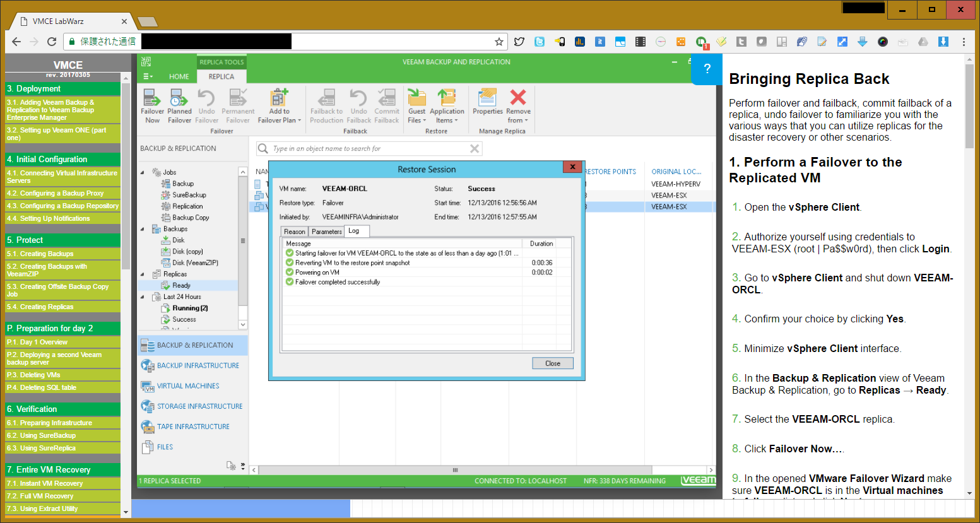
Task: Open the Virtual Machines view
Action: 192,385
